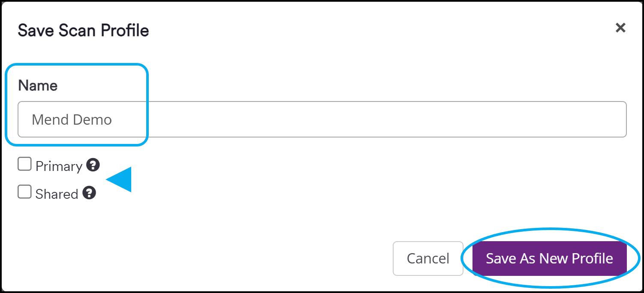
Task: Dismiss the dialog using Cancel
Action: tap(427, 258)
